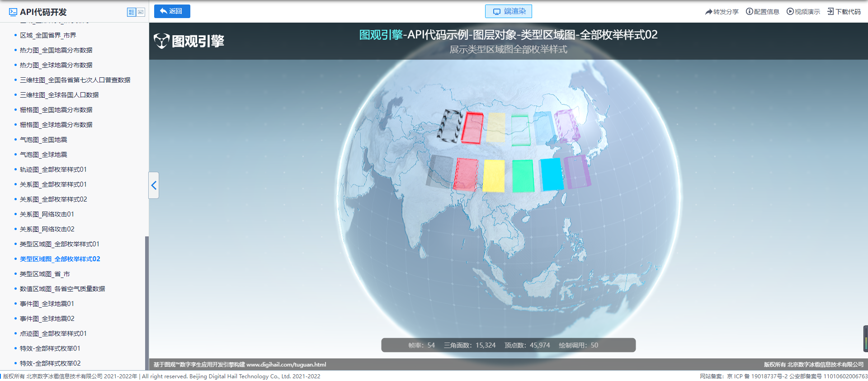This screenshot has height=381, width=868.
Task: Open 热力图_全国地震分布数据 example
Action: point(56,50)
